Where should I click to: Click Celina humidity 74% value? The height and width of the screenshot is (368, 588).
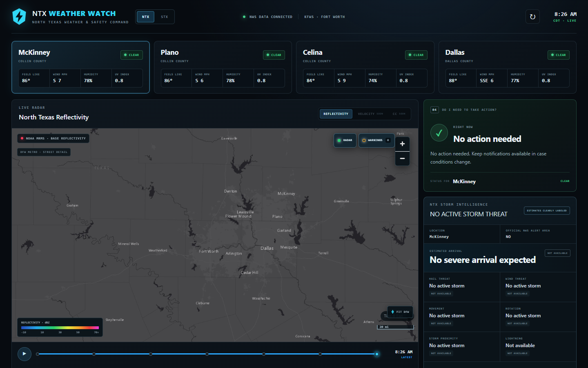coord(373,81)
